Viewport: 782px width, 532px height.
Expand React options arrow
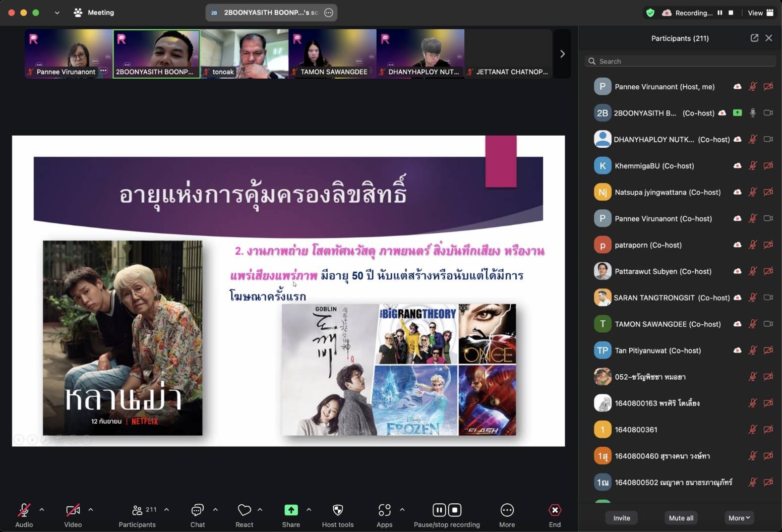coord(260,510)
